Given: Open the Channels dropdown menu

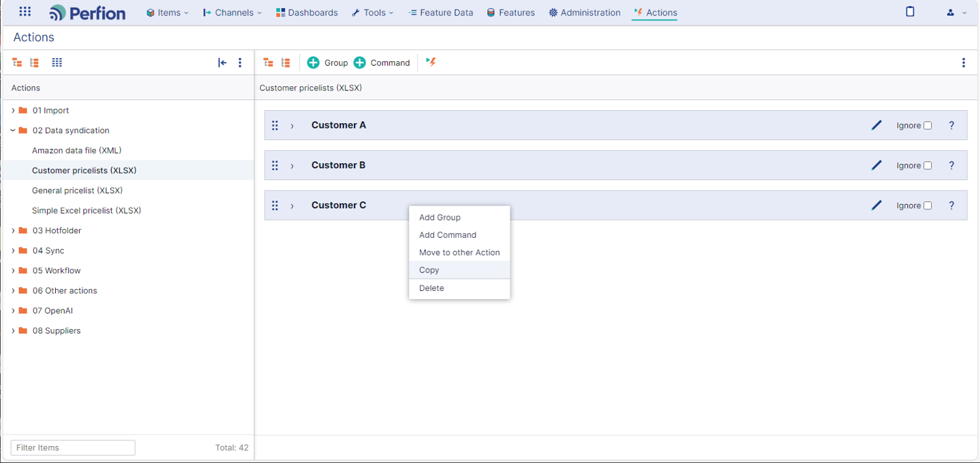Looking at the screenshot, I should click(x=233, y=12).
